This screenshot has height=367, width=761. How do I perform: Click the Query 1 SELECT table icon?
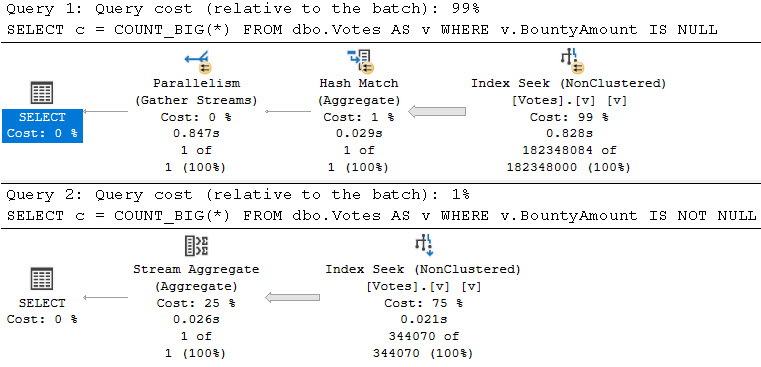click(x=42, y=93)
